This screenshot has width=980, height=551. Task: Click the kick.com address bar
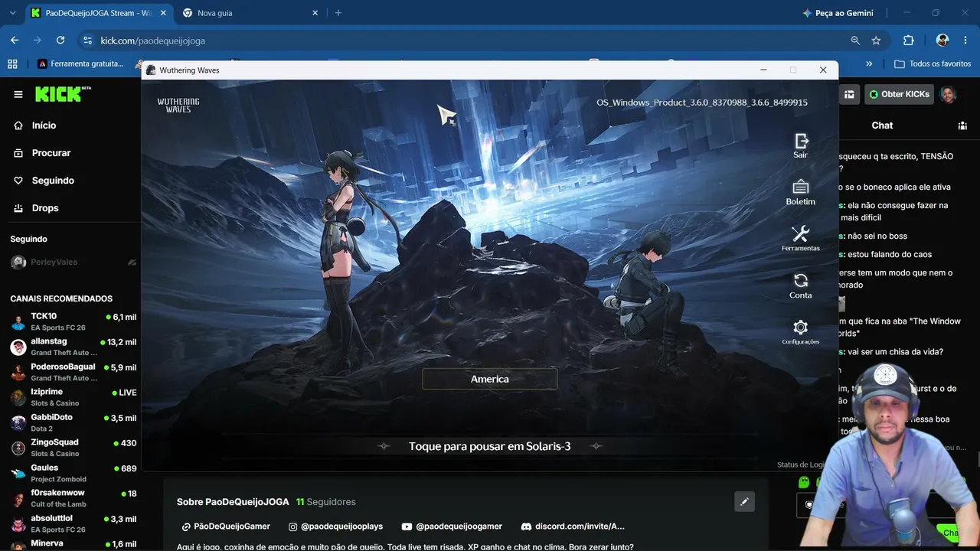pos(459,41)
